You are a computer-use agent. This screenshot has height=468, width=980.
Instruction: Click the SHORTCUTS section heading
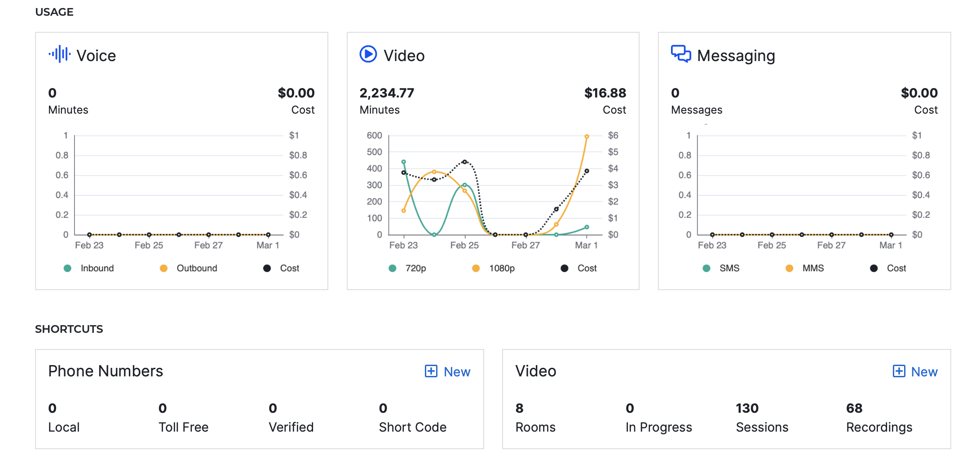(69, 329)
